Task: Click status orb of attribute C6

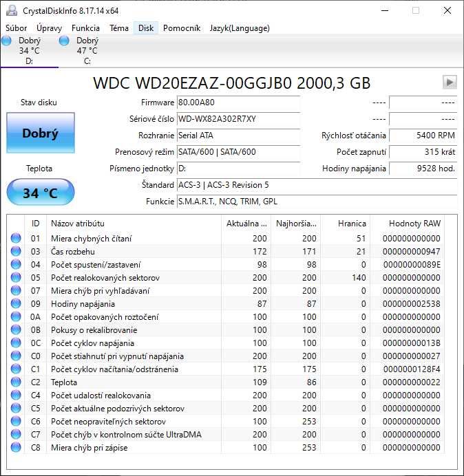Action: tap(16, 422)
